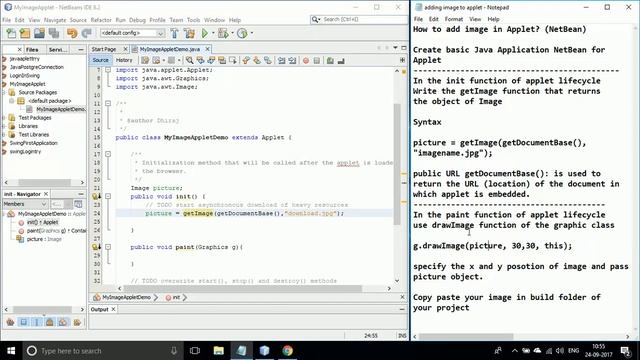Collapse the init method code fold
Image resolution: width=640 pixels, height=360 pixels.
click(x=108, y=196)
